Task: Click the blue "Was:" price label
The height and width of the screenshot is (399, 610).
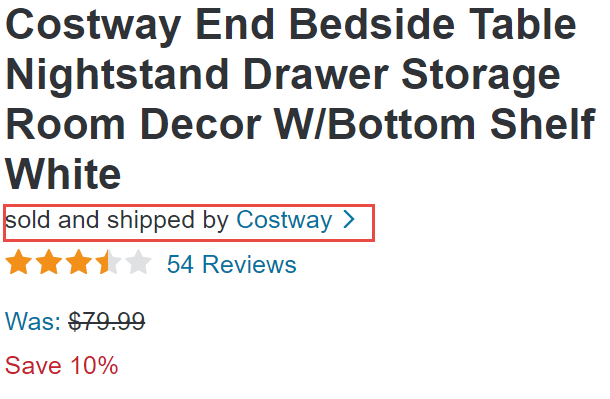Action: [x=33, y=322]
